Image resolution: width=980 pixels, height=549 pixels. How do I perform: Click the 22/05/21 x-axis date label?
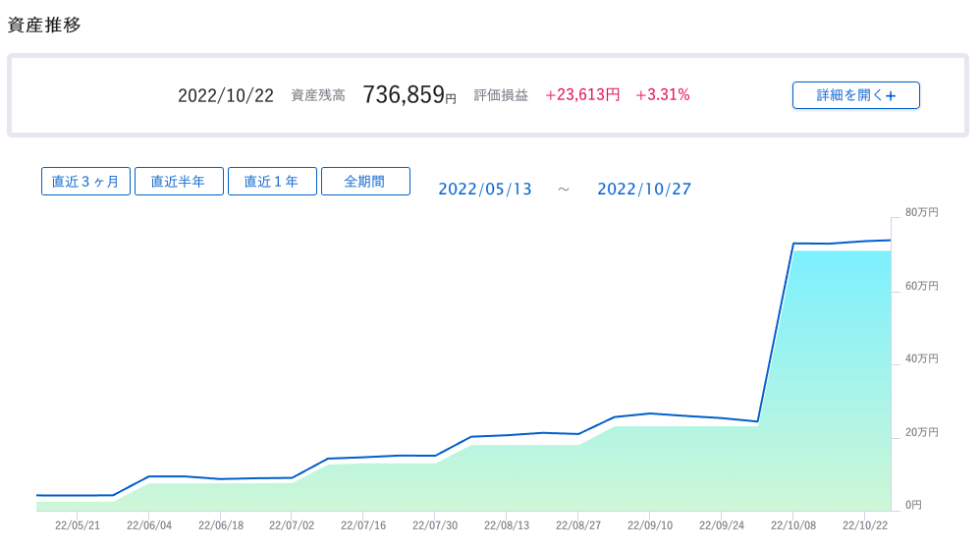click(78, 525)
